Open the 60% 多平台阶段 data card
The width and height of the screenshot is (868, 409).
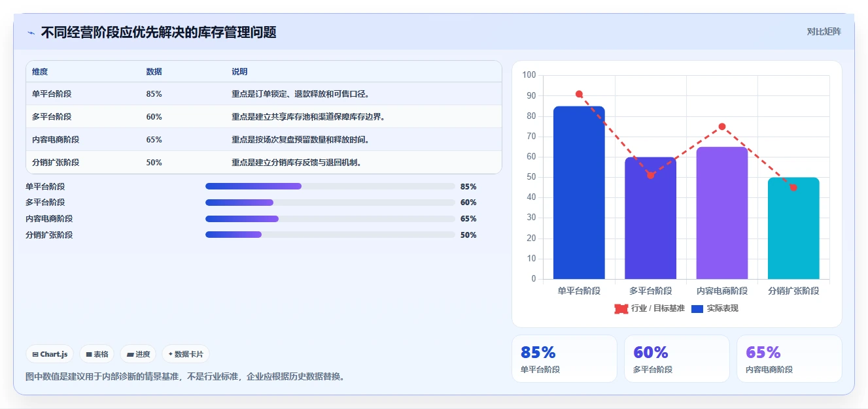(x=676, y=359)
